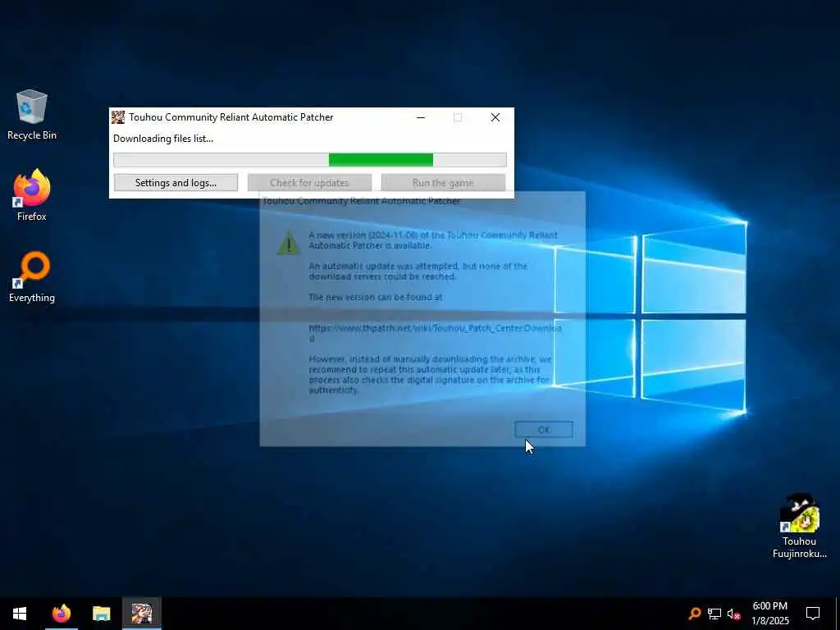Image resolution: width=840 pixels, height=630 pixels.
Task: Select the Firefox desktop shortcut
Action: 32,195
